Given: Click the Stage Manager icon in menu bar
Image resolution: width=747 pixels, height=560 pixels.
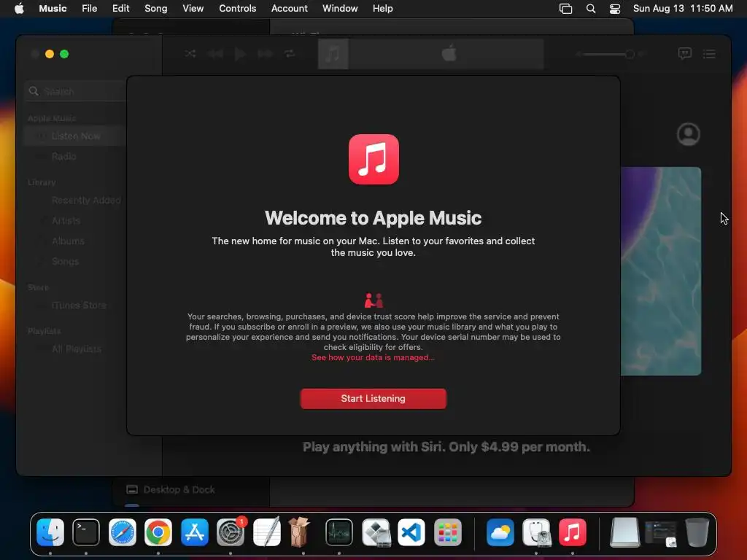Looking at the screenshot, I should click(x=565, y=9).
